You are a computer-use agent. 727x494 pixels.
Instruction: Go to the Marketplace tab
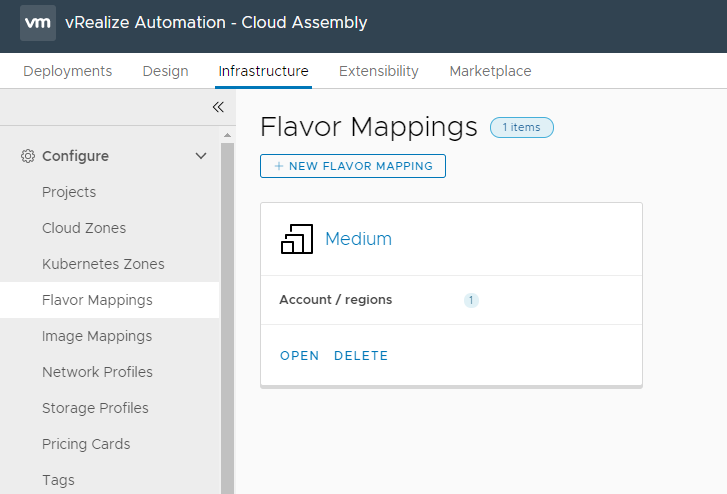(x=490, y=71)
